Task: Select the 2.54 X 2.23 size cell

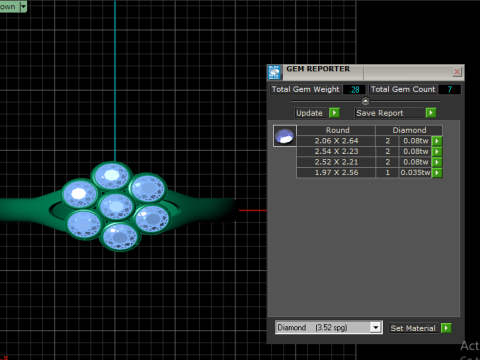Action: (x=336, y=152)
